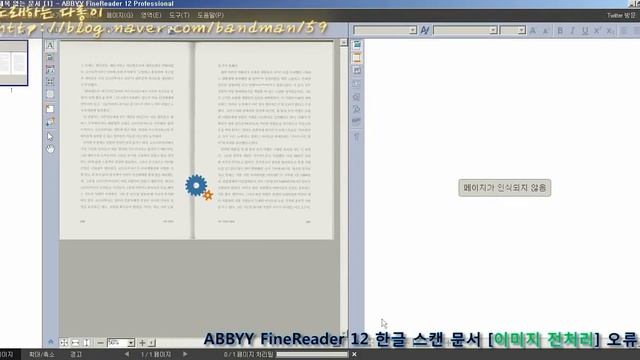Click the 확대/축소 tab in status bar
Screen dimensions: 640x360
pos(42,354)
